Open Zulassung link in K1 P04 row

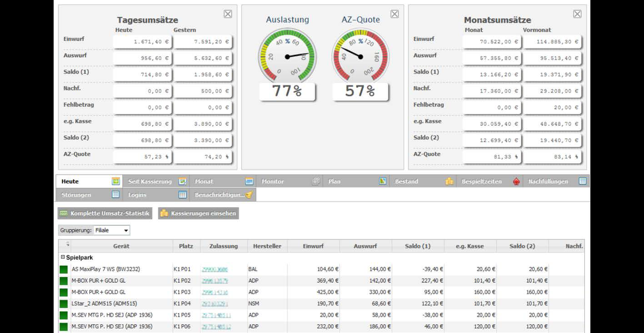point(215,304)
